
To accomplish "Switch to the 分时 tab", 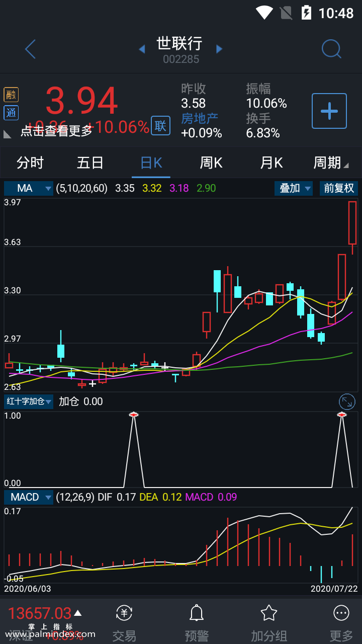I will 30,163.
